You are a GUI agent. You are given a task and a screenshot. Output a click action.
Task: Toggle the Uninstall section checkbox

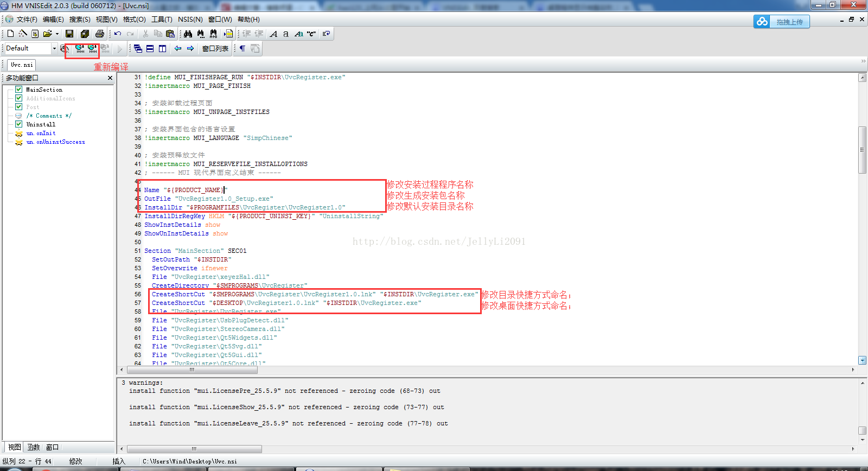[19, 124]
